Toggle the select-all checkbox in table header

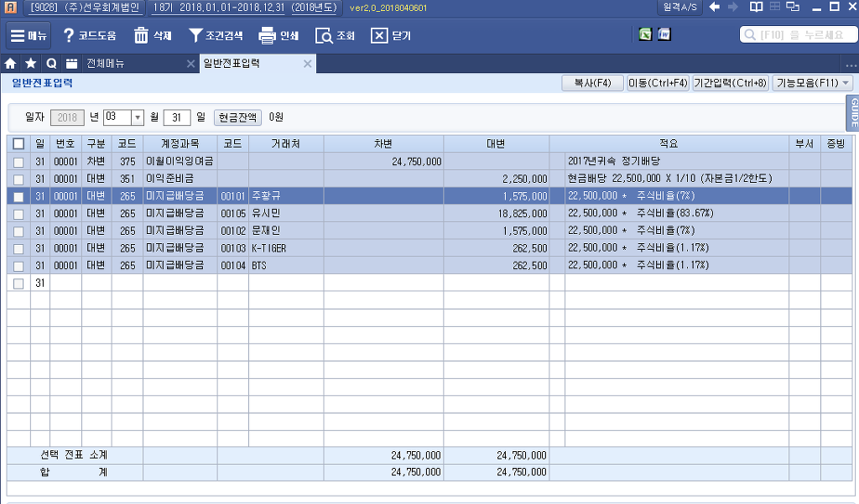pos(18,143)
